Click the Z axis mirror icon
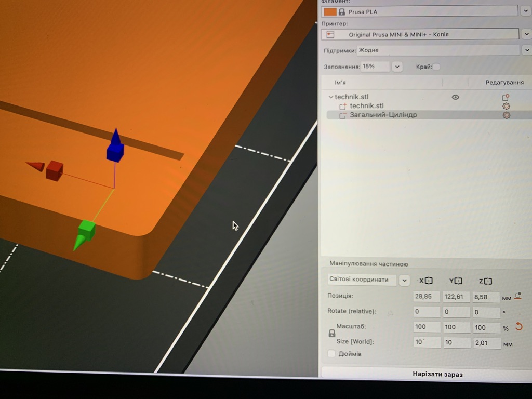 488,281
